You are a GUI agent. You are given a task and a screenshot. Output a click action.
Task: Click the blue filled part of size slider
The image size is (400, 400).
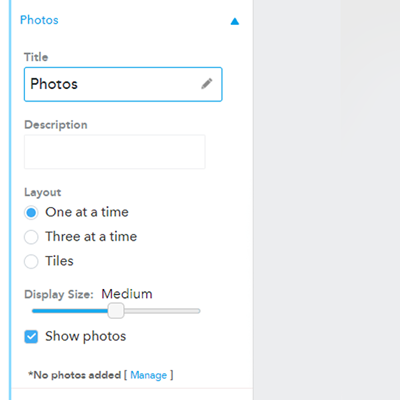(x=70, y=311)
